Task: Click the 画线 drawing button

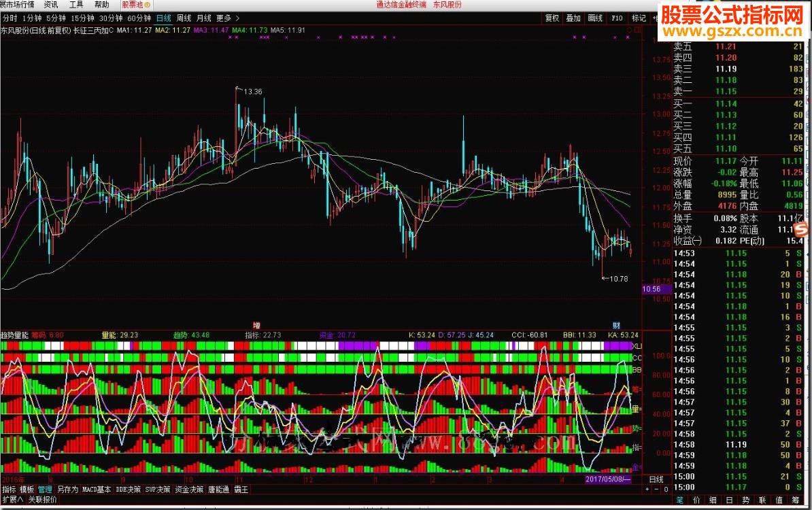Action: coord(595,18)
